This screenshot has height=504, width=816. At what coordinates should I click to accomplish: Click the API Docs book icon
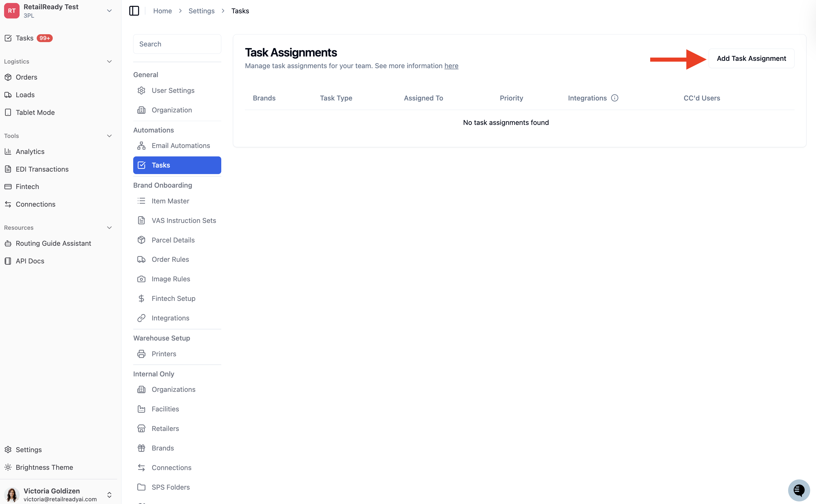[x=8, y=261]
